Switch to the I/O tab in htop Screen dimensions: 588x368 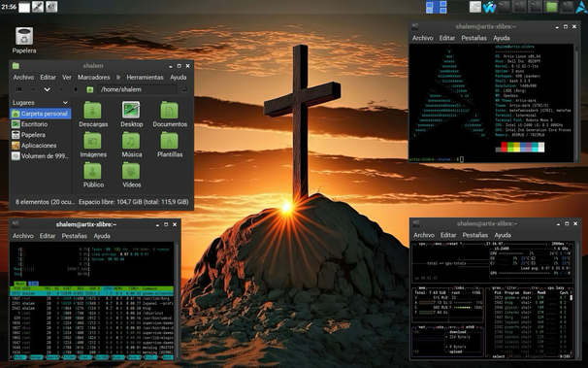tap(33, 284)
